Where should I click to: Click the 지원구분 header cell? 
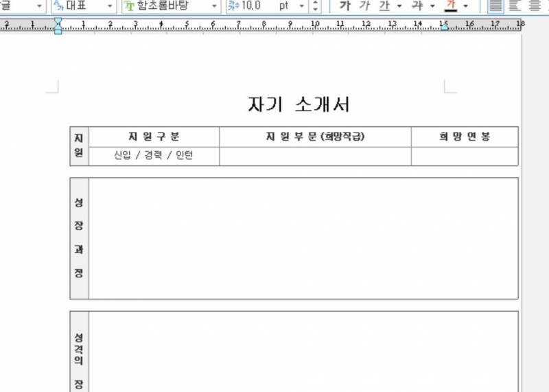(x=154, y=137)
